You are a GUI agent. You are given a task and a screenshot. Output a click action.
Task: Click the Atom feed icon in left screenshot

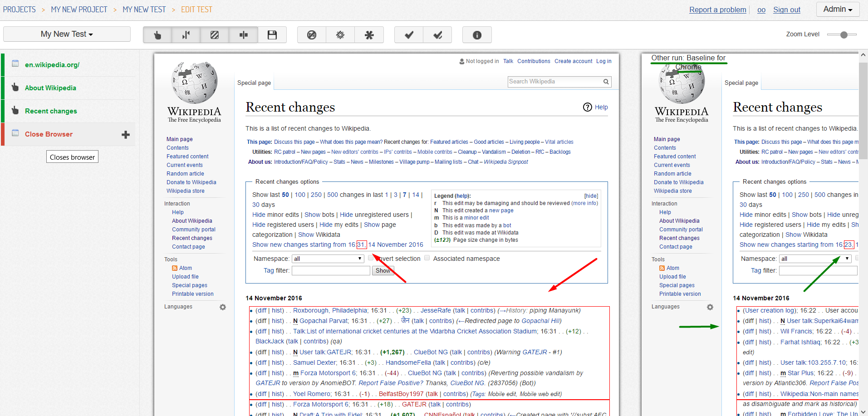tap(175, 268)
